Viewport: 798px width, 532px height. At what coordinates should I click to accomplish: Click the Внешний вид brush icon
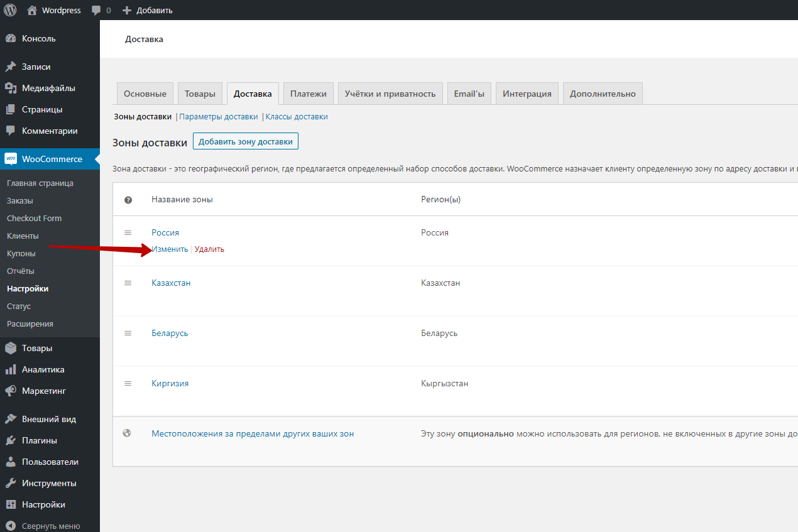coord(11,419)
